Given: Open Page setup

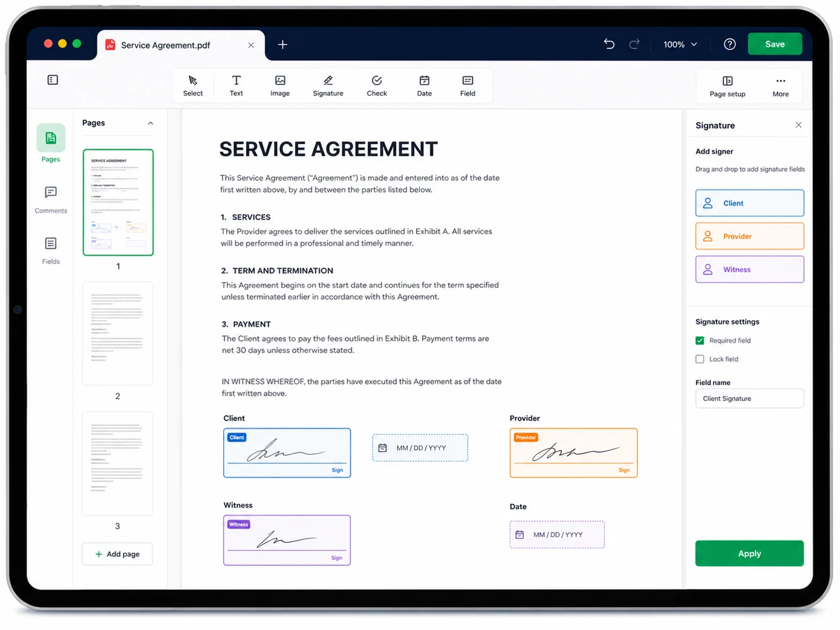Looking at the screenshot, I should (x=727, y=86).
